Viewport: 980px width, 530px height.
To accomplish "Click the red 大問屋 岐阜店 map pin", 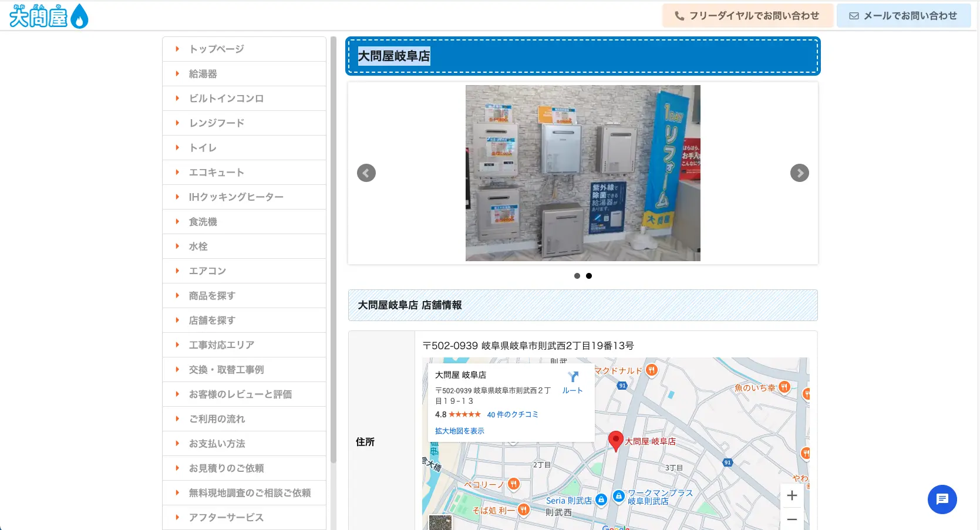I will tap(615, 441).
